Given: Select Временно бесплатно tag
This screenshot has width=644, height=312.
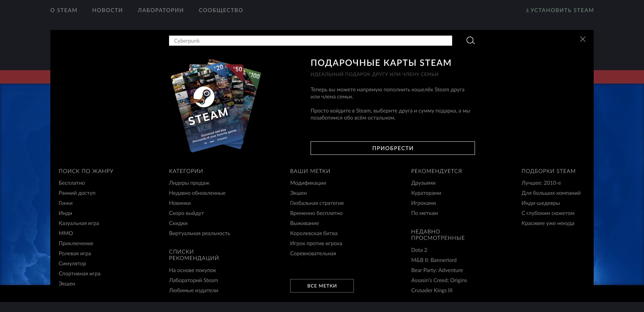Looking at the screenshot, I should (316, 213).
